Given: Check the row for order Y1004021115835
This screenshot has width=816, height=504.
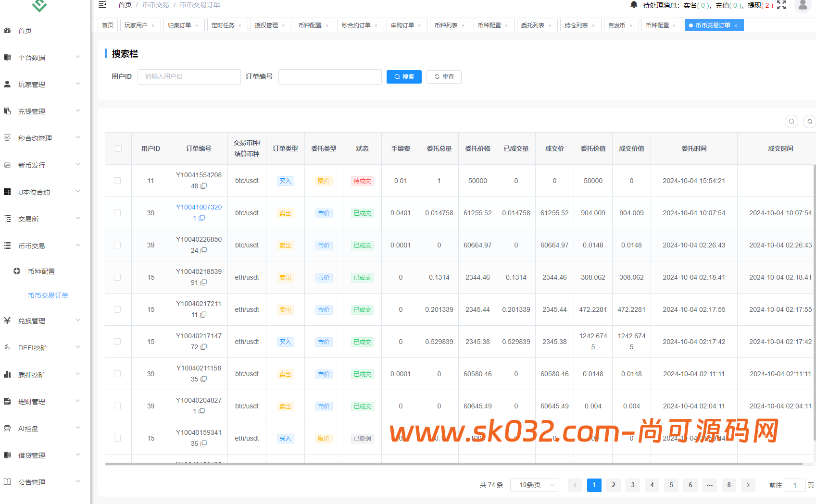Looking at the screenshot, I should (x=117, y=374).
